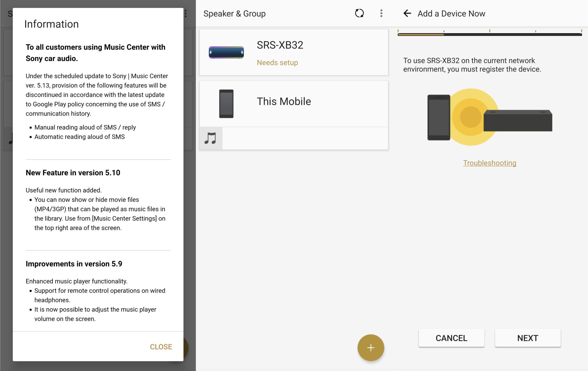Image resolution: width=588 pixels, height=371 pixels.
Task: Click the SRS-XB32 speaker image
Action: click(x=226, y=52)
